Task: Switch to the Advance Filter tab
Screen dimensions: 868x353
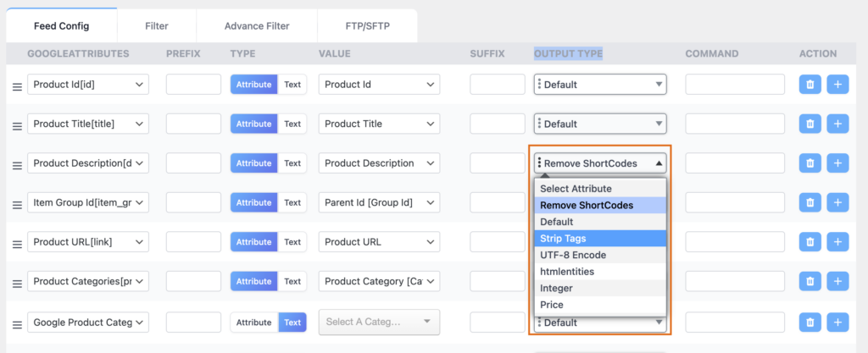Action: point(256,26)
